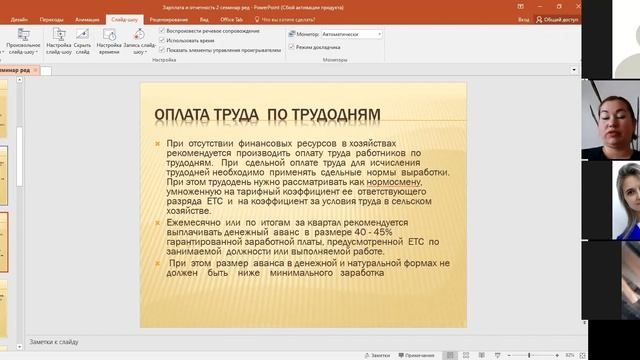Click zoom out minus button
This screenshot has height=360, width=640.
coord(509,356)
